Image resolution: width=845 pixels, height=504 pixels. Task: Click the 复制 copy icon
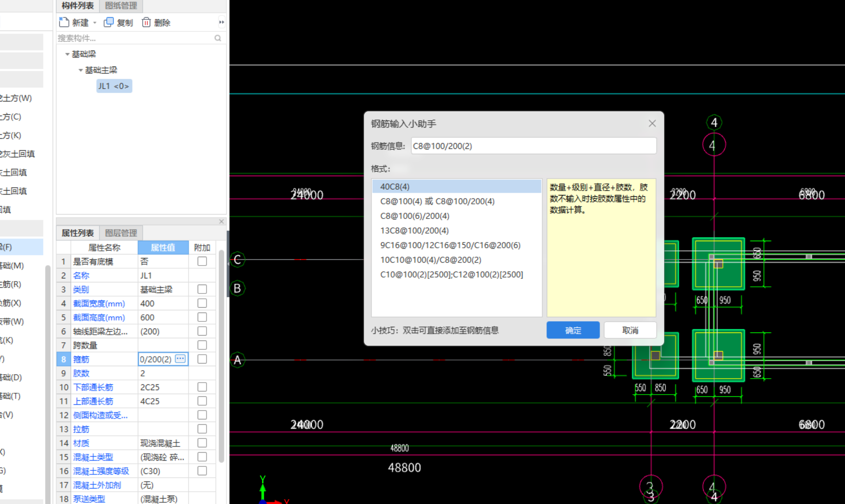109,22
